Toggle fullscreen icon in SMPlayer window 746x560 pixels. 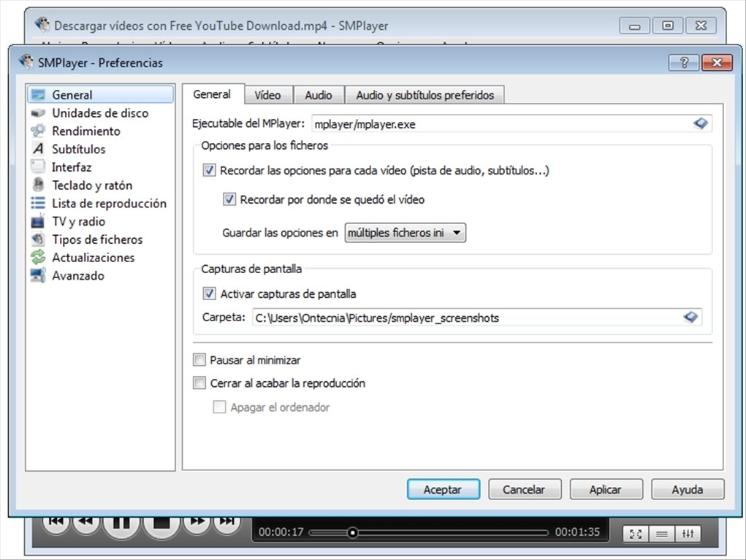pyautogui.click(x=636, y=534)
